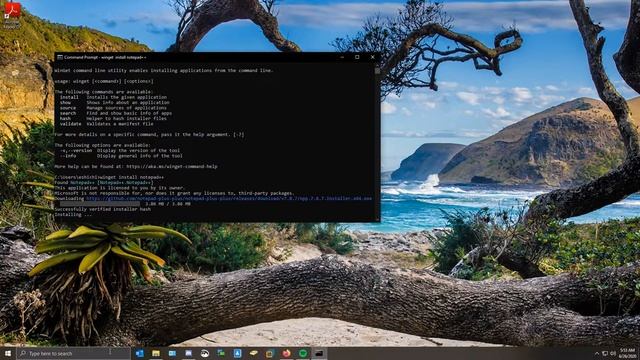Open the Windows Start menu
Image resolution: width=640 pixels, height=360 pixels.
(x=8, y=353)
